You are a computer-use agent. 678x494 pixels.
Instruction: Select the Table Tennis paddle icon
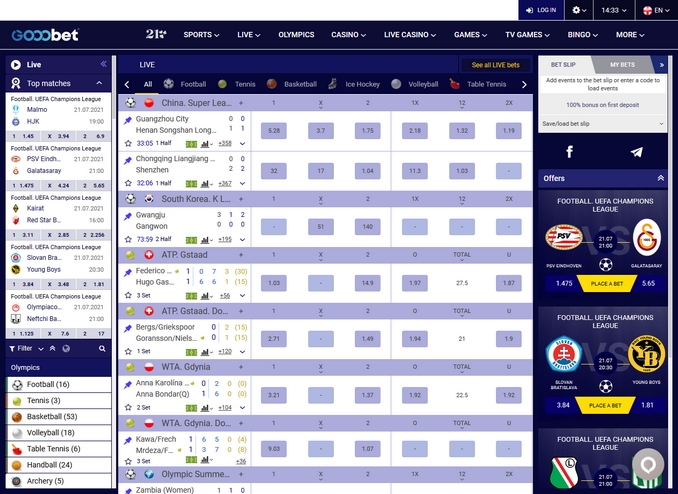tap(454, 84)
